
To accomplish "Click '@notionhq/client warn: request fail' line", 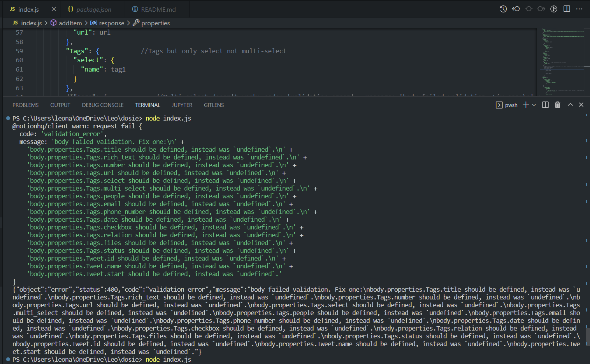I will (x=77, y=126).
